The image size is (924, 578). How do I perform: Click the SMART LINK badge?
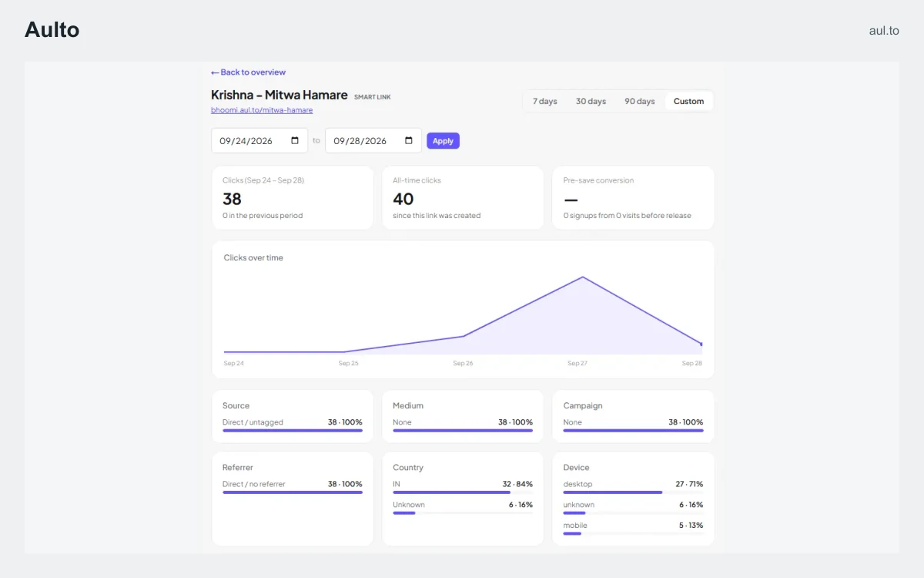click(373, 97)
